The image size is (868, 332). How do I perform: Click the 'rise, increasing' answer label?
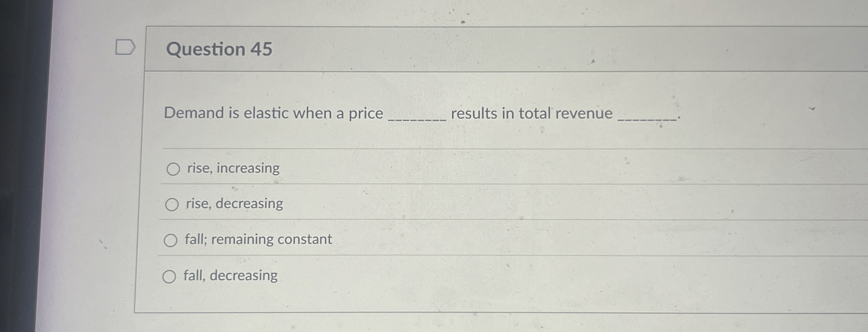(232, 169)
